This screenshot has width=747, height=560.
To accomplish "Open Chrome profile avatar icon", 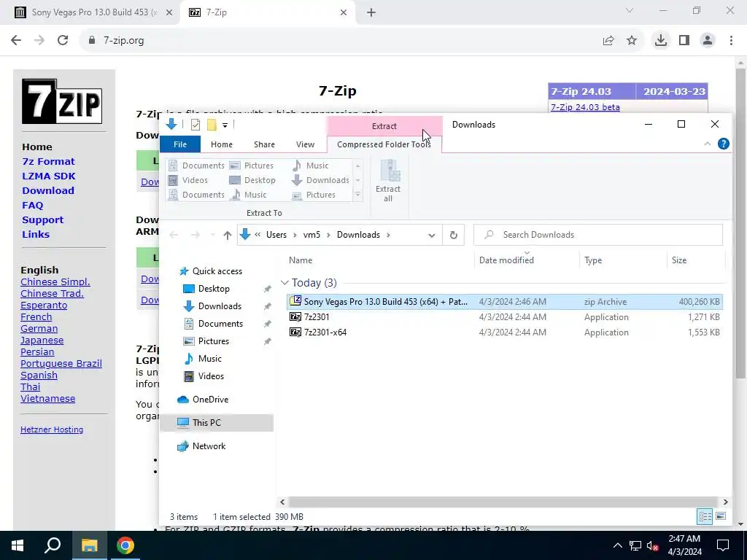I will point(708,41).
